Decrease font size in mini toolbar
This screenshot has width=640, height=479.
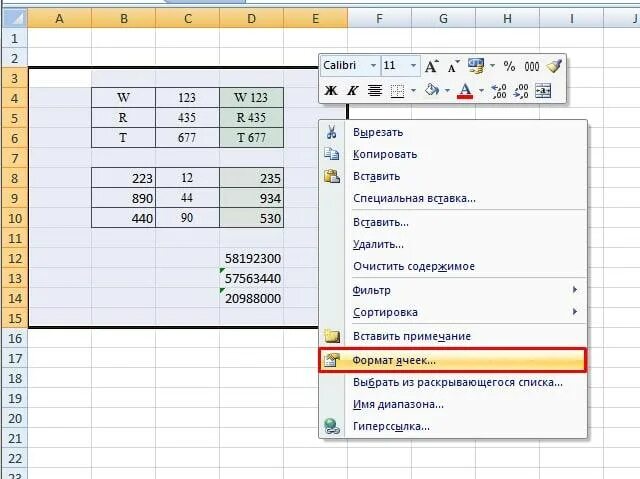click(x=453, y=66)
